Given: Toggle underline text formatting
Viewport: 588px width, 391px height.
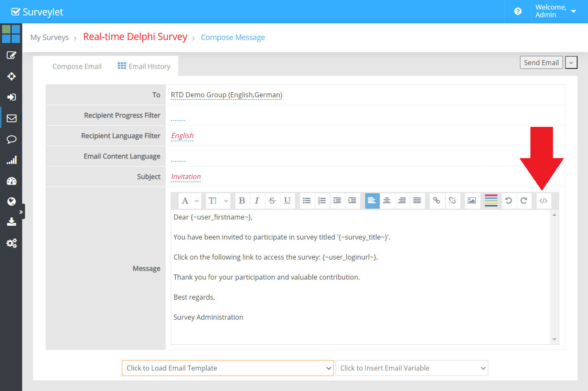Looking at the screenshot, I should point(287,201).
